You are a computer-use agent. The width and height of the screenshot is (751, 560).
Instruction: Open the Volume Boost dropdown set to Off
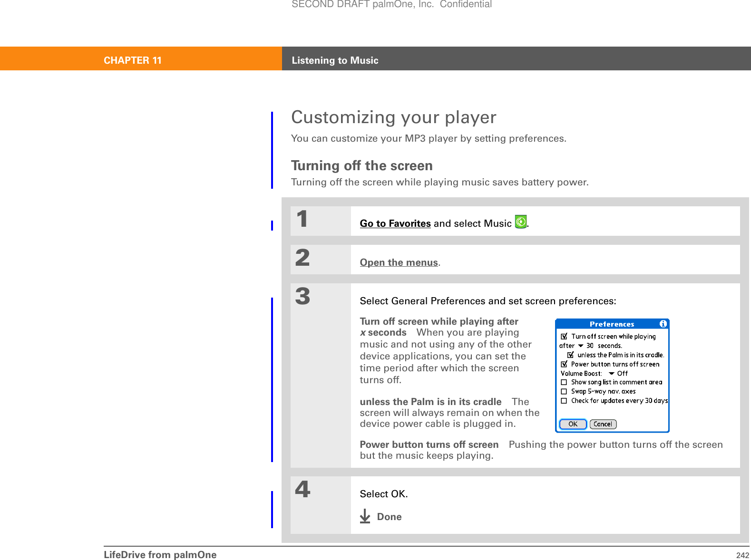[x=619, y=373]
